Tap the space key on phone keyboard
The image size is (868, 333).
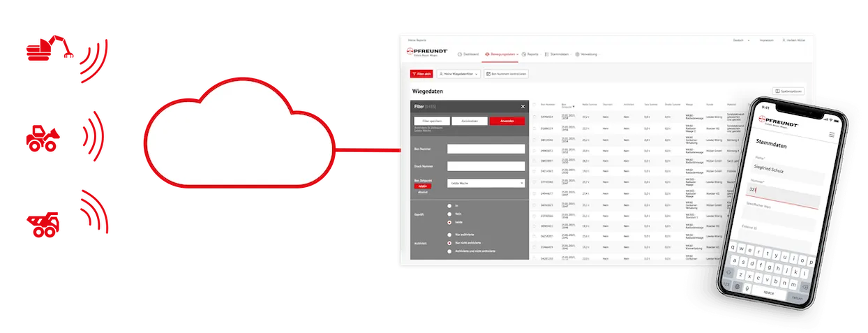pos(768,293)
